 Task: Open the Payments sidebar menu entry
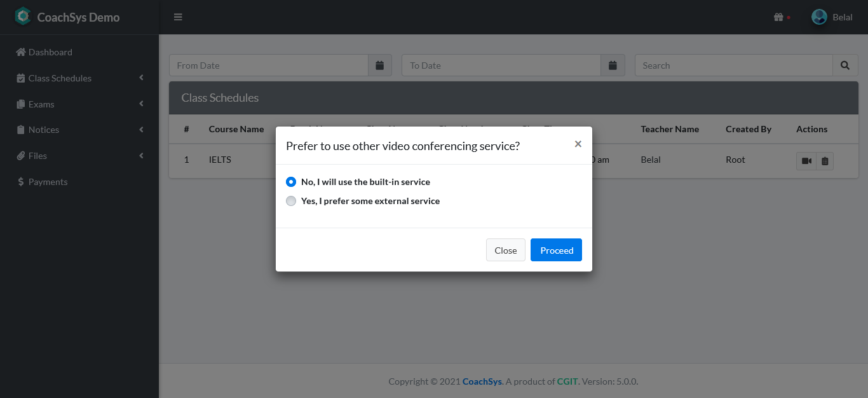click(48, 182)
